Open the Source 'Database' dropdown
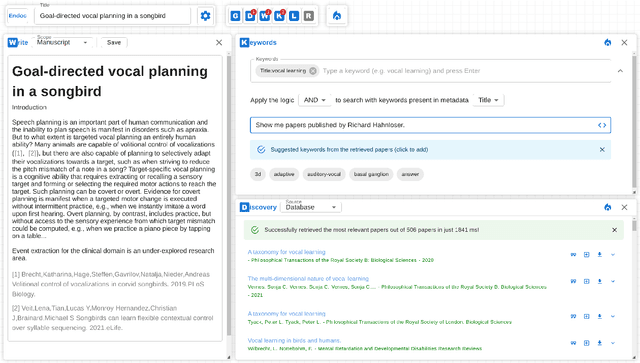 click(x=311, y=207)
